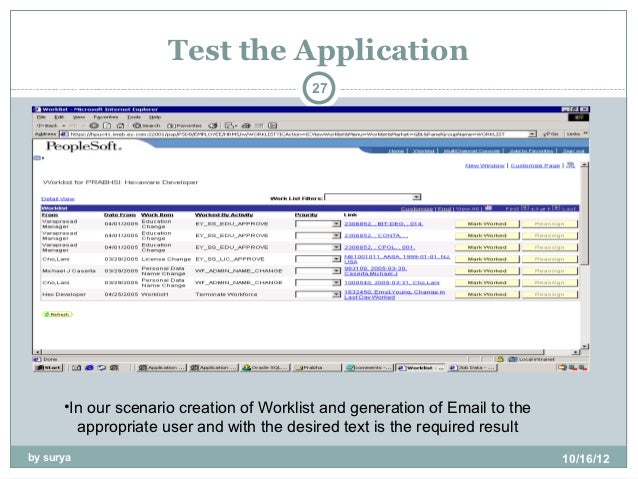
Task: Open the New Window link
Action: tap(485, 165)
